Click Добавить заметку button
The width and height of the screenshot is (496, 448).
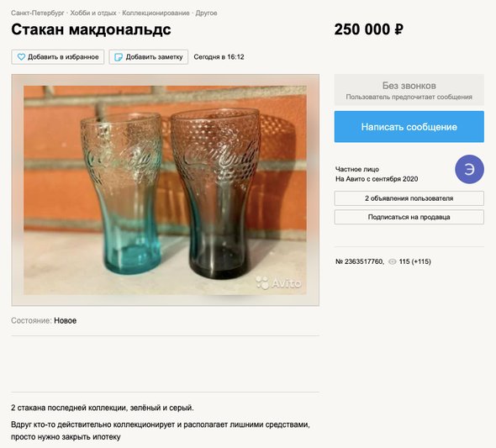(149, 57)
